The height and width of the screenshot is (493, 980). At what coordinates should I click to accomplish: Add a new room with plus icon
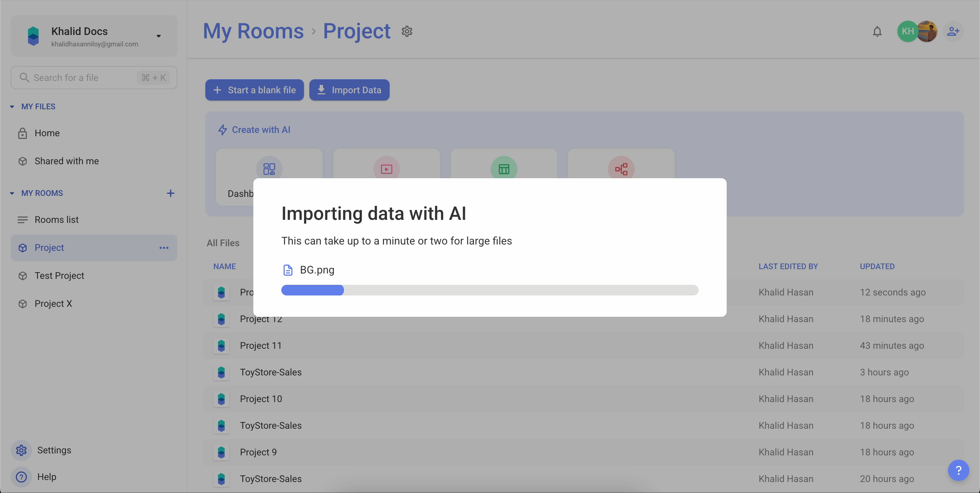pos(170,193)
